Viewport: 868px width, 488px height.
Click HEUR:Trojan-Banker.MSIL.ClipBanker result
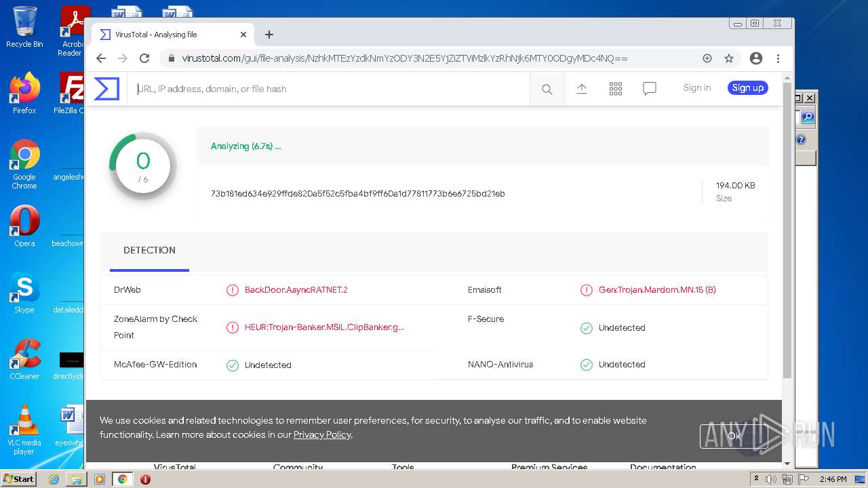tap(324, 327)
